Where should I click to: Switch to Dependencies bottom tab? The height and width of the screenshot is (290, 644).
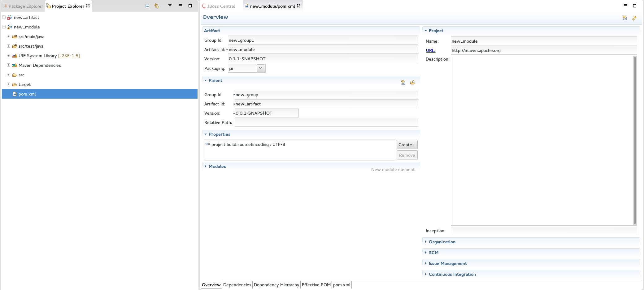237,285
